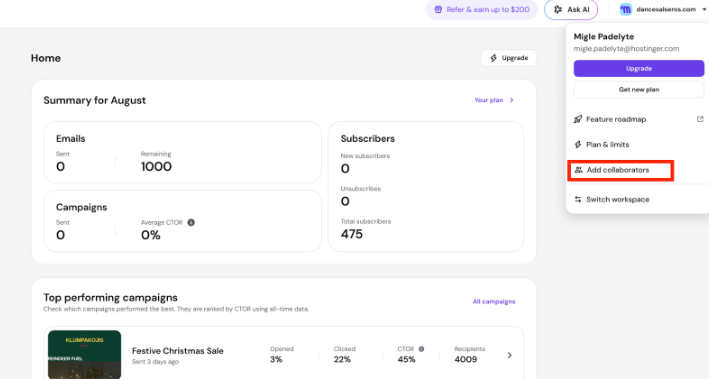Viewport: 709px width, 380px height.
Task: Click the external link icon on Feature roadmap
Action: (x=700, y=119)
